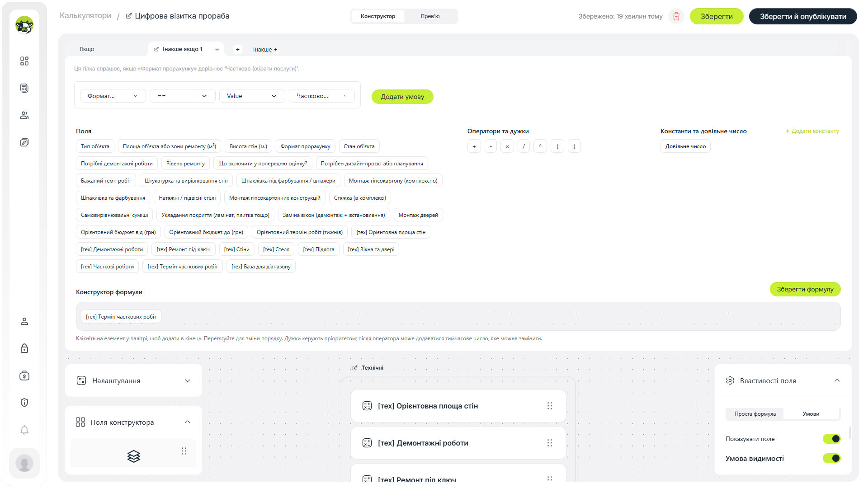Add the multiplication operator to formula
Viewport: 868px width, 488px height.
click(507, 146)
